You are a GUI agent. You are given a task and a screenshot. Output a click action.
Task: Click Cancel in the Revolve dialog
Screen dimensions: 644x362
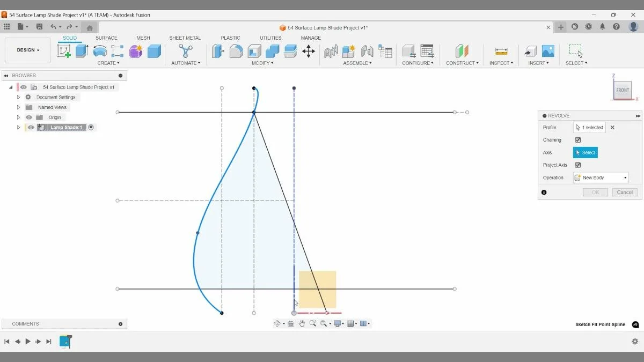point(625,193)
